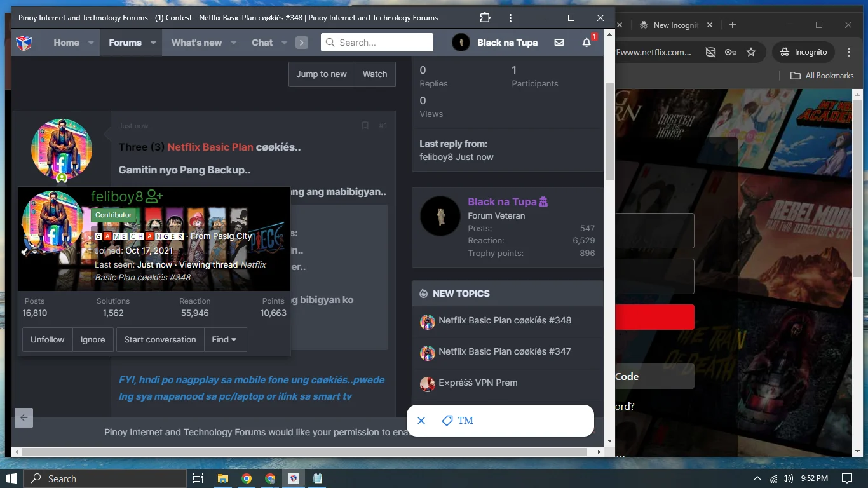Open feliboy8 profile name link
The width and height of the screenshot is (868, 488).
click(x=117, y=196)
